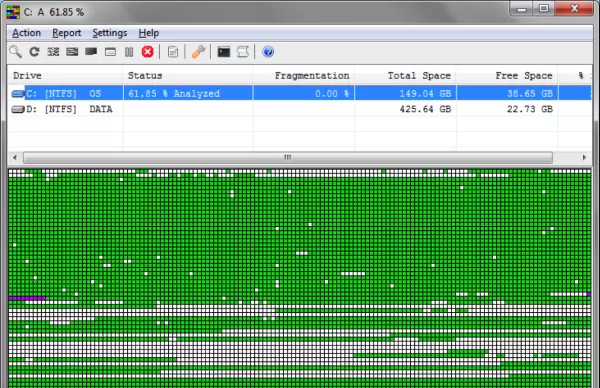Run Quick optimization toolbar icon
Viewport: 600px width, 388px height.
point(72,52)
